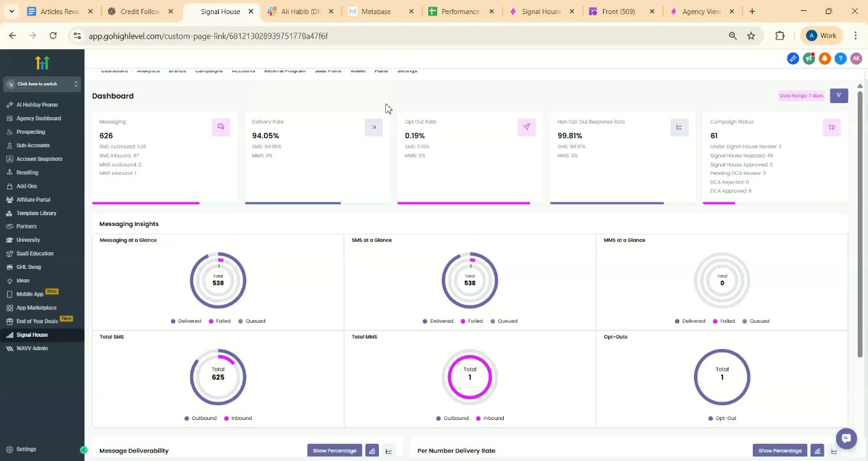Open the chat support widget bubble

(x=846, y=439)
